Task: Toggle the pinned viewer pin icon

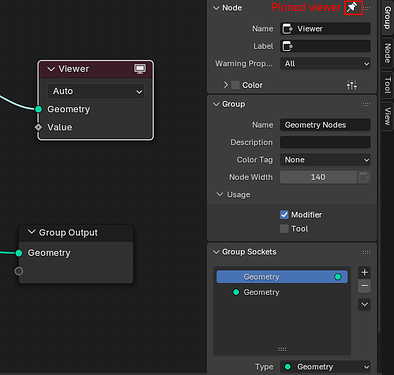Action: point(353,7)
